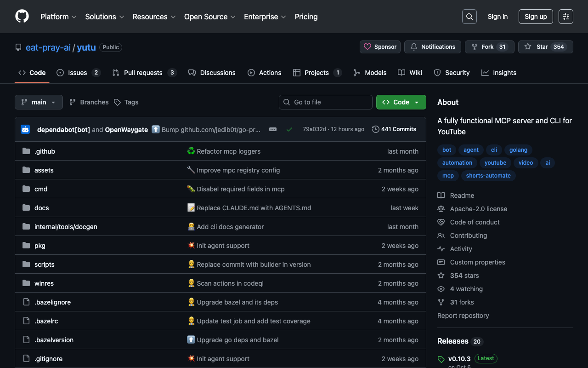Viewport: 588px width, 368px height.
Task: Switch to the Pull requests tab
Action: pyautogui.click(x=143, y=73)
